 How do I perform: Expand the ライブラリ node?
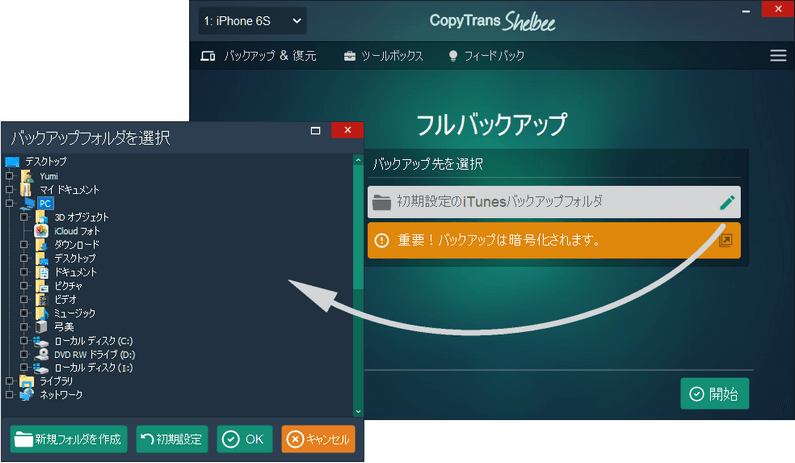coord(9,381)
